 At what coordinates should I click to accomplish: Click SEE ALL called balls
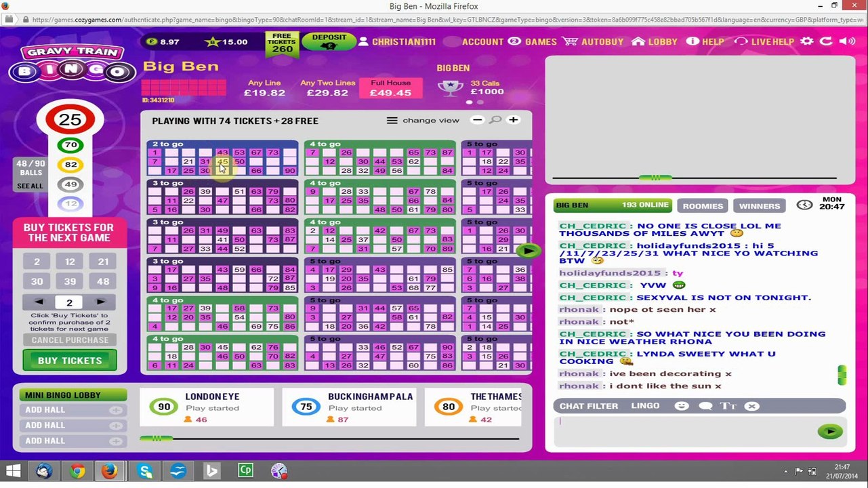coord(30,186)
